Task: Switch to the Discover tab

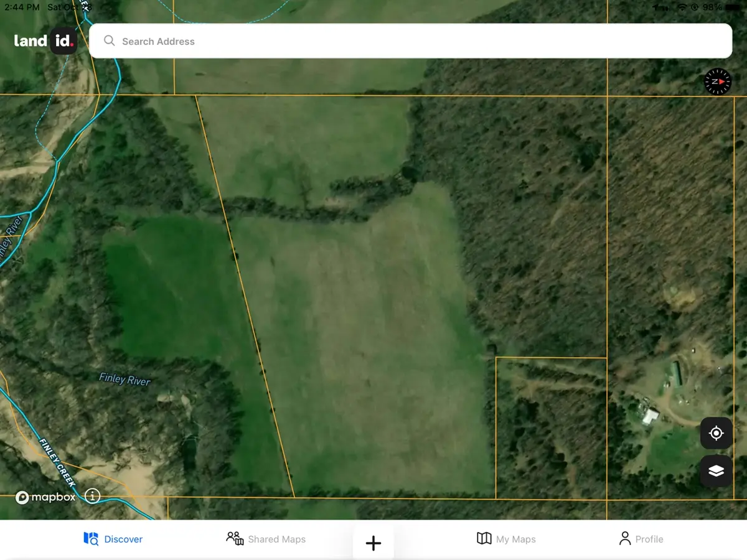Action: [113, 539]
